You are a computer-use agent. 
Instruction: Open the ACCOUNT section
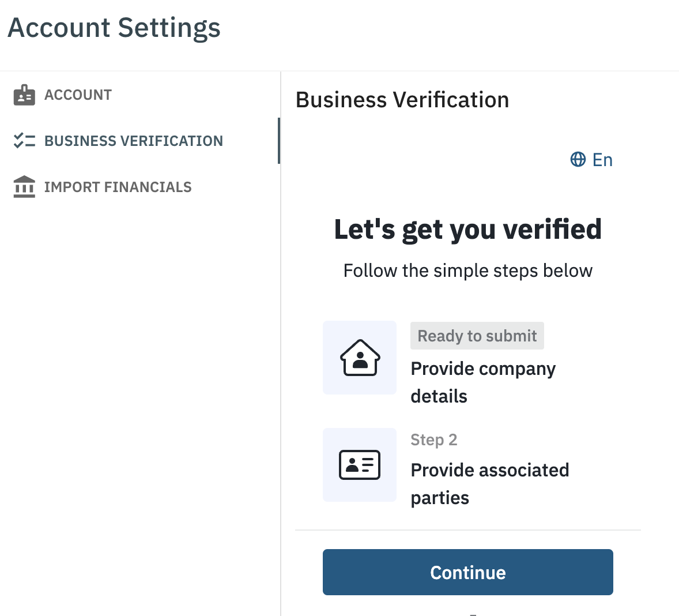78,95
